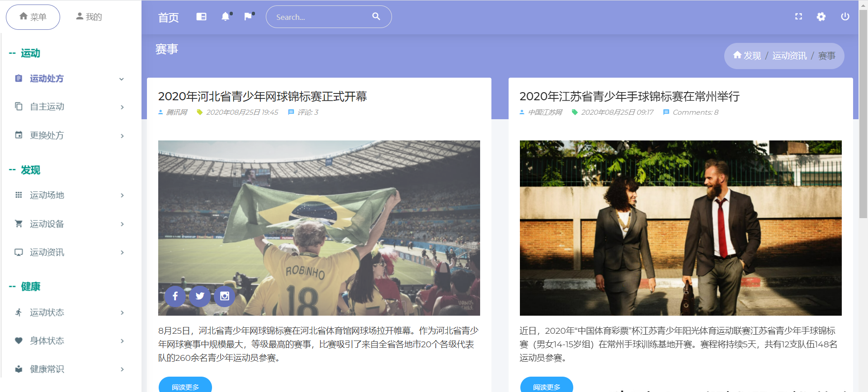Expand the 运动状态 chevron
The image size is (868, 392).
pyautogui.click(x=122, y=313)
